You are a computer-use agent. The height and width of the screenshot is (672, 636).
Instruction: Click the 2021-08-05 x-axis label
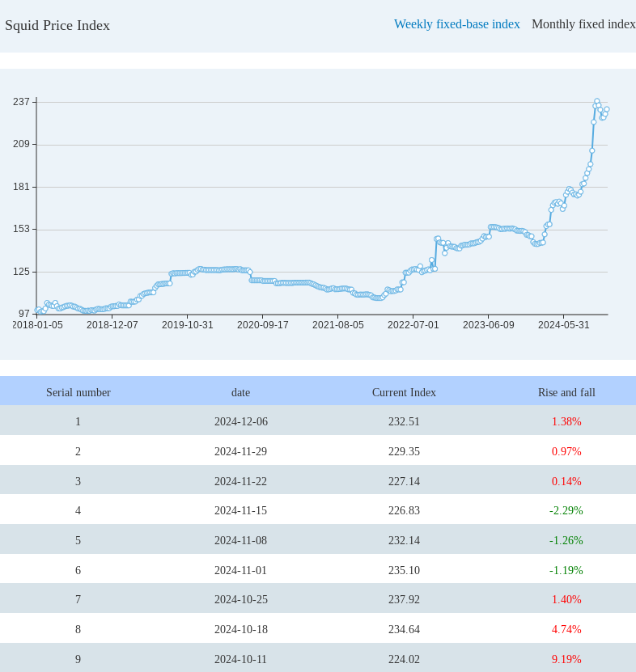click(338, 325)
